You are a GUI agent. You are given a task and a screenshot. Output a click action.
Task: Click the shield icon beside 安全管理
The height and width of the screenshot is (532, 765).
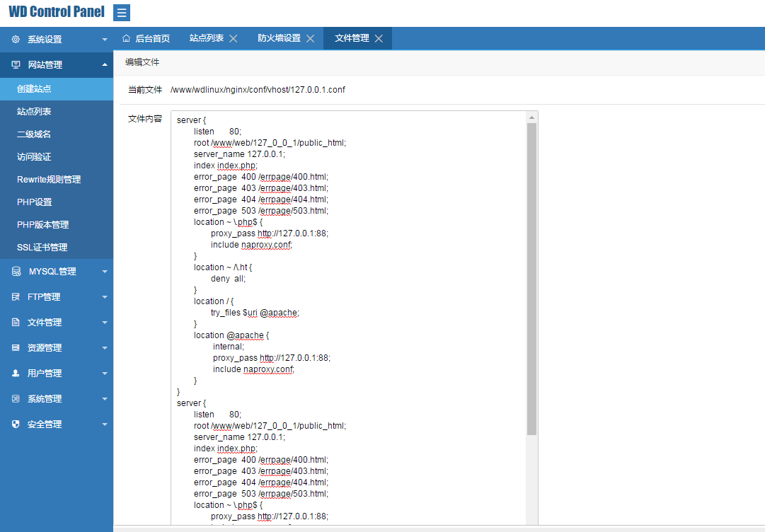coord(16,424)
